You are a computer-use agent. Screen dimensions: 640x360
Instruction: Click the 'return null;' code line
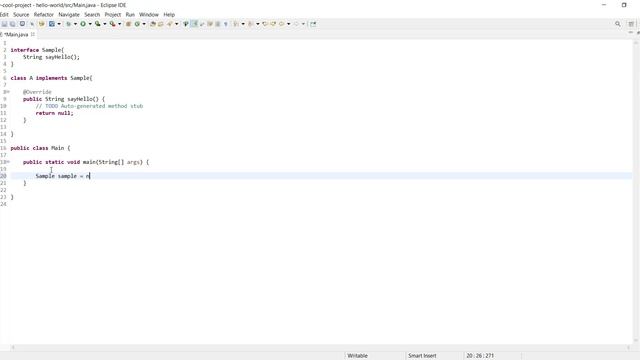click(x=54, y=113)
